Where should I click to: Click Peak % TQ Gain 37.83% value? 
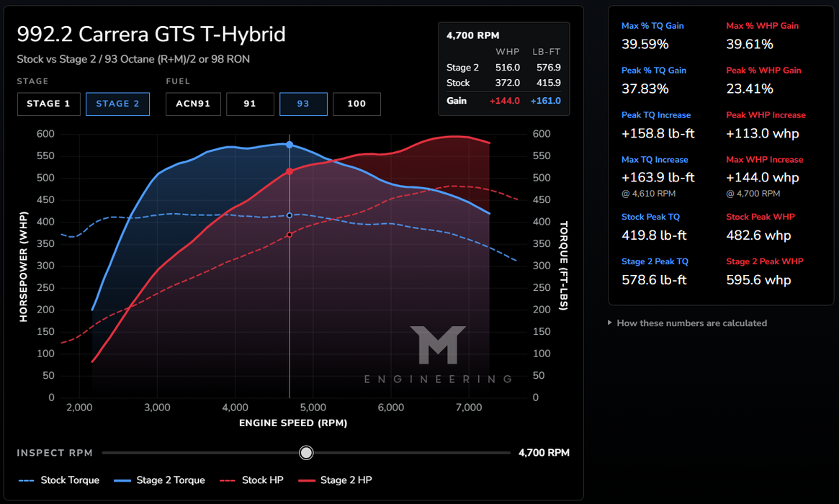pos(645,89)
